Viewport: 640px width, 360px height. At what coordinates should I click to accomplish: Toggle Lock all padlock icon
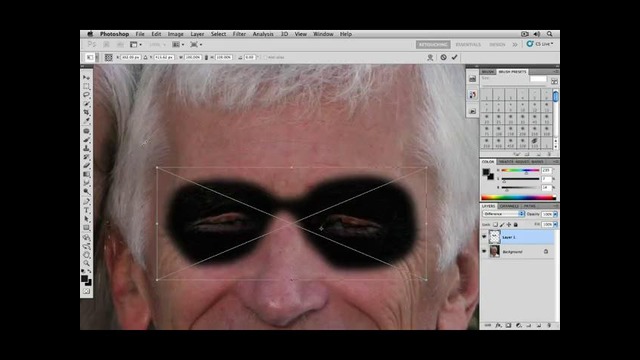click(x=516, y=224)
